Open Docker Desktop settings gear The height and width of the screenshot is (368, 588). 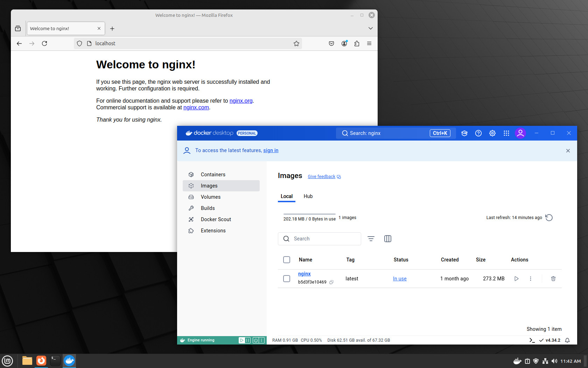492,133
